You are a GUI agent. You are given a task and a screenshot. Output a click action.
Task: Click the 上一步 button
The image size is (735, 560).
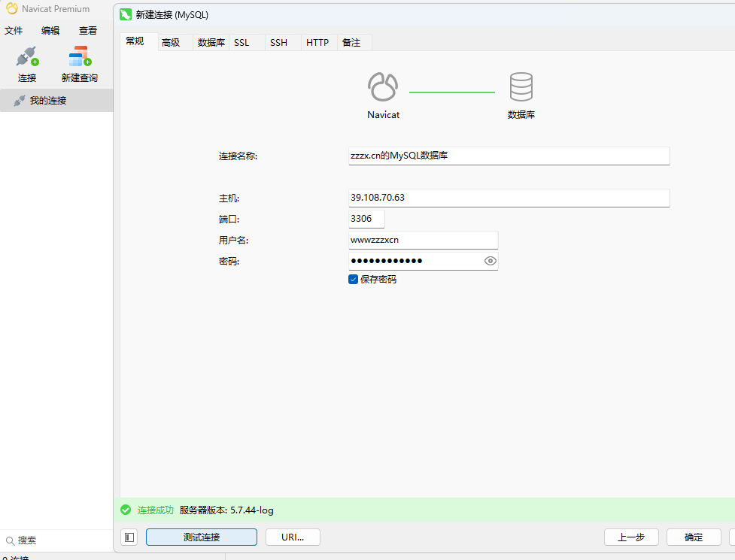point(631,537)
